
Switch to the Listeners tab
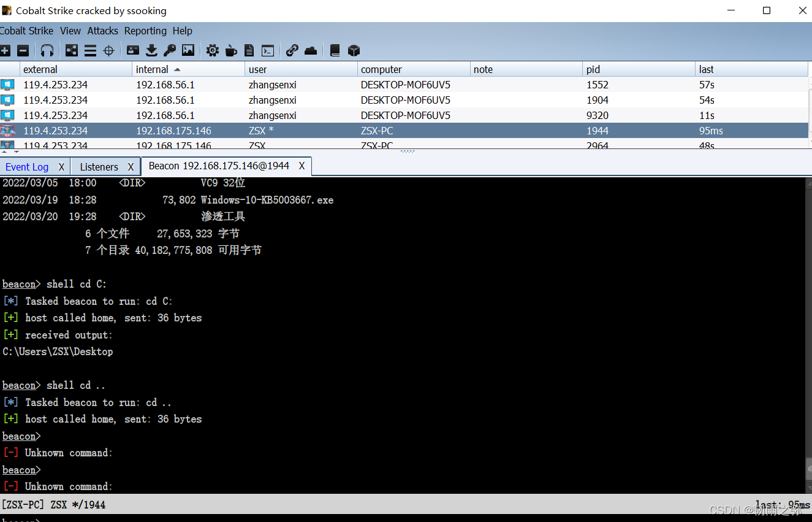click(x=99, y=167)
